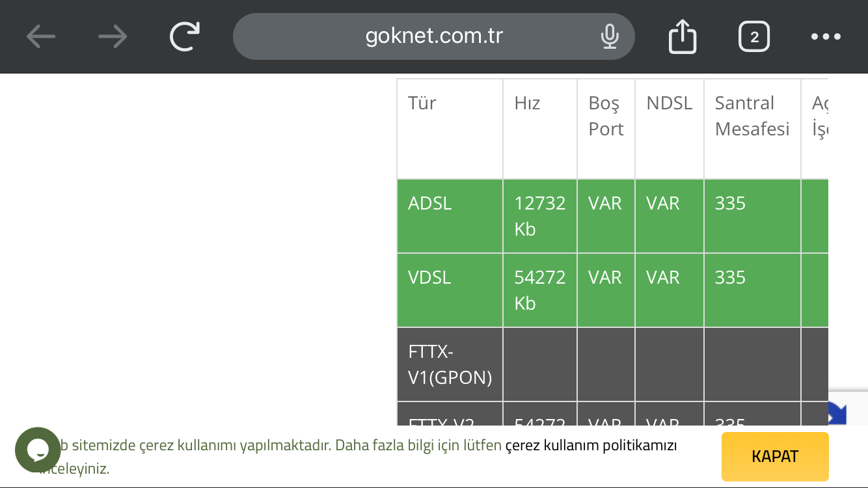Tap the browser back arrow
Viewport: 868px width, 488px height.
(41, 36)
